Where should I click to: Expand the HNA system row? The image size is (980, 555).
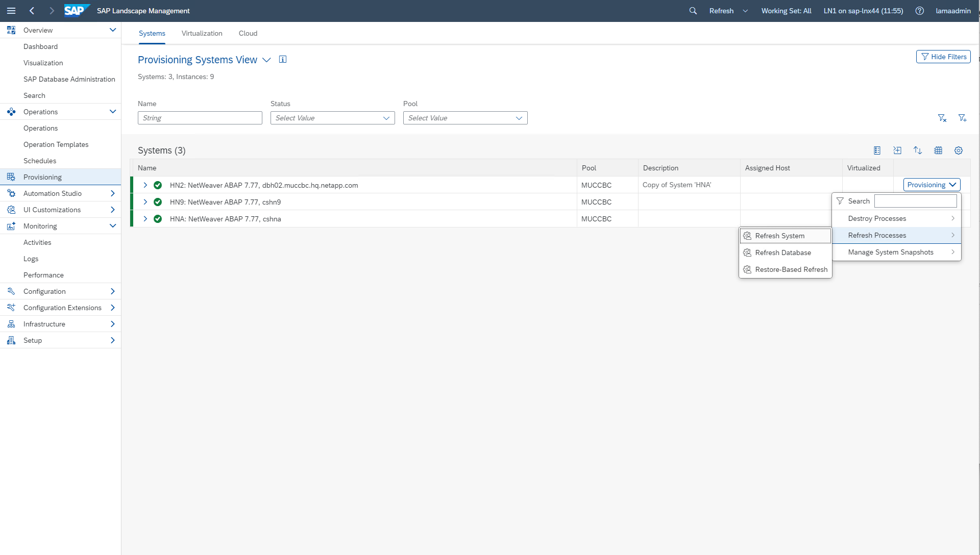(145, 219)
